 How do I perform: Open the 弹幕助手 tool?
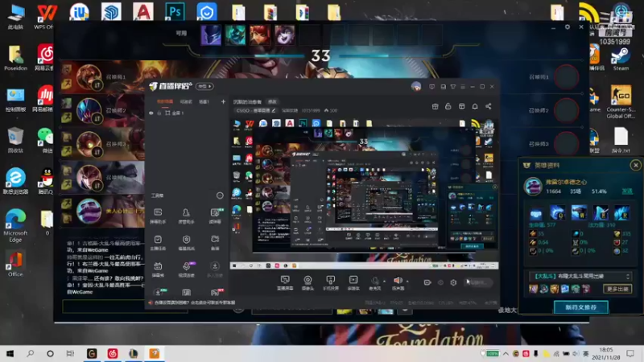click(x=158, y=216)
